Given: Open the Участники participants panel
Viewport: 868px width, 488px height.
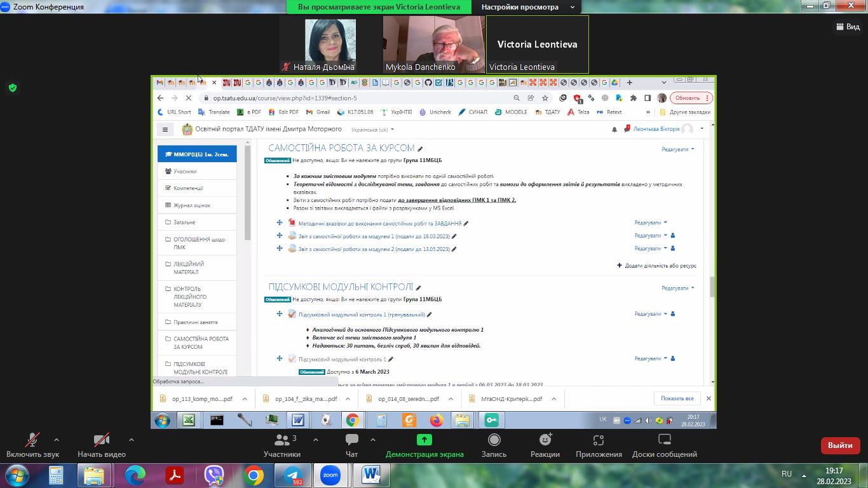Looking at the screenshot, I should [x=282, y=445].
